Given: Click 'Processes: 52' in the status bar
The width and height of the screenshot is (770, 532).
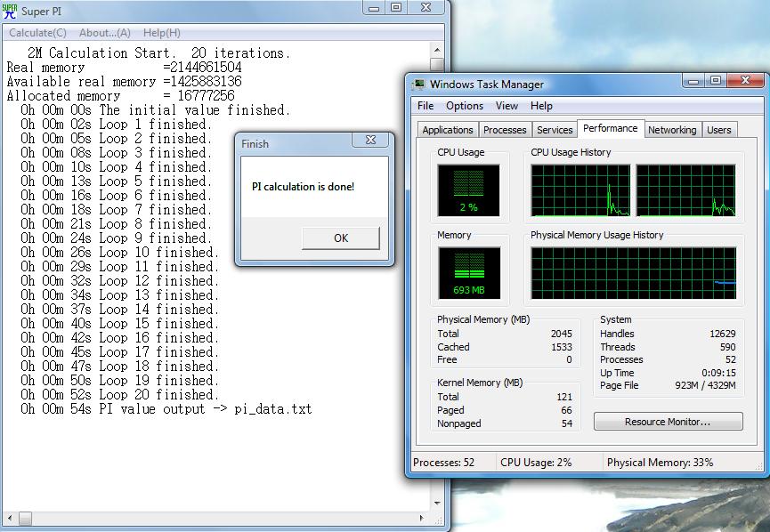Looking at the screenshot, I should coord(443,463).
